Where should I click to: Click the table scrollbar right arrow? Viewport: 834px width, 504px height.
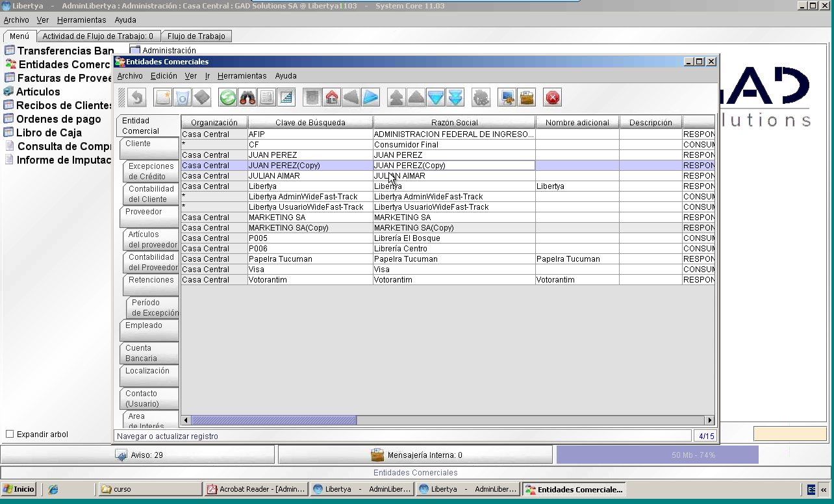[709, 420]
